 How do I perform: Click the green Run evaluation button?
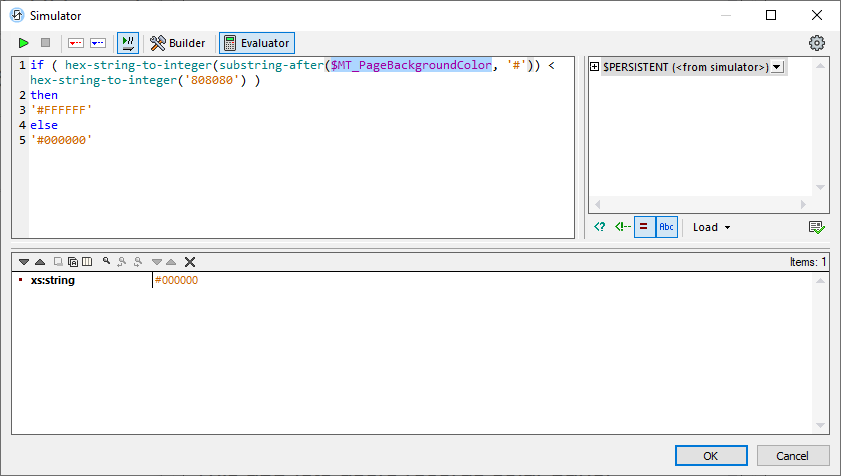point(24,43)
